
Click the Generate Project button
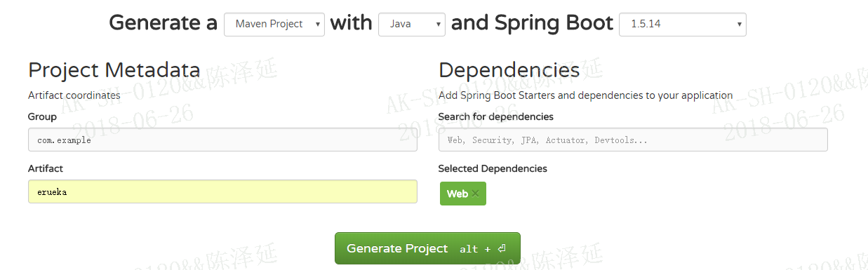point(427,248)
